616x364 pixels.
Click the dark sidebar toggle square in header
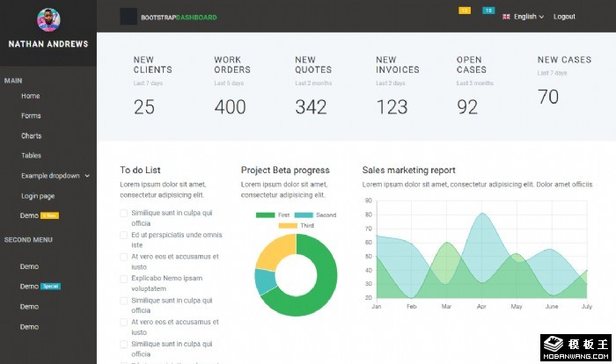click(128, 16)
